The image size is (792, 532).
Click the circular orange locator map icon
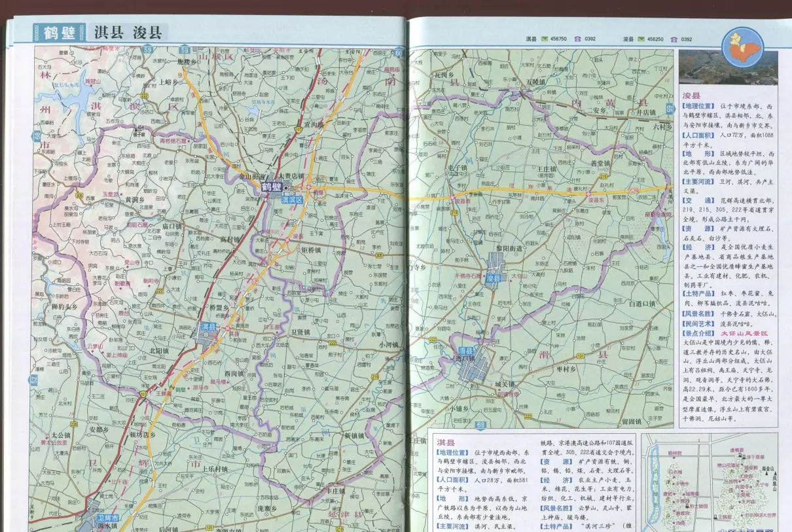742,48
